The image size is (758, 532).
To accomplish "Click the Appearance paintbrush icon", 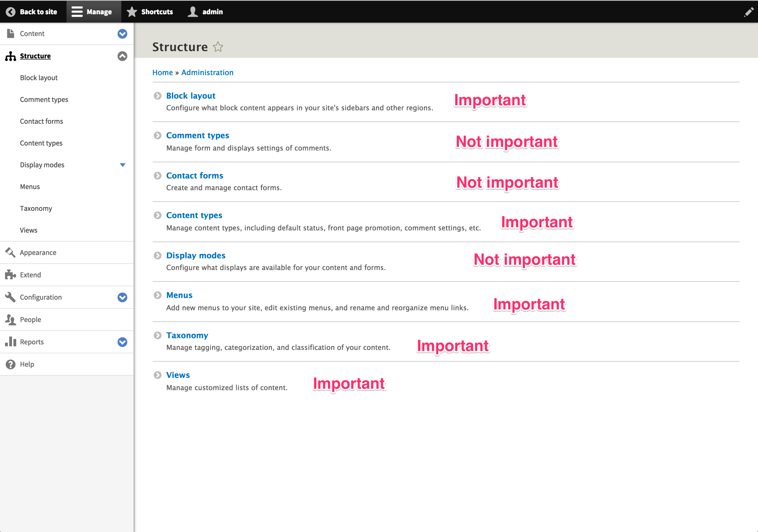I will pyautogui.click(x=11, y=253).
